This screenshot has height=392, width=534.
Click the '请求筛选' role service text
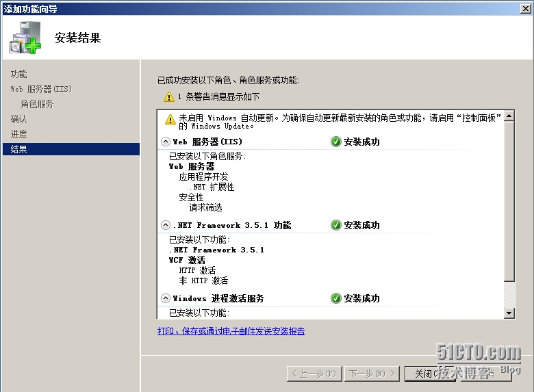click(205, 207)
